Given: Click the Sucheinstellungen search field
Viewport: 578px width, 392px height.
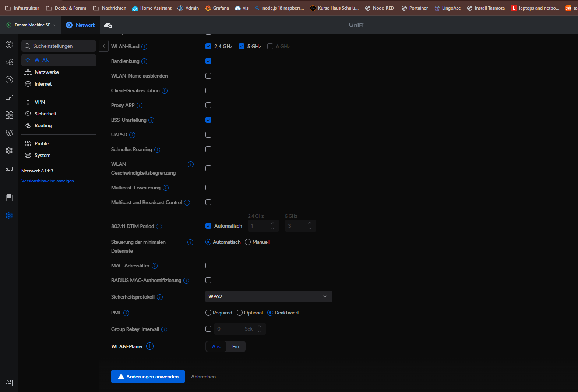Looking at the screenshot, I should (59, 46).
